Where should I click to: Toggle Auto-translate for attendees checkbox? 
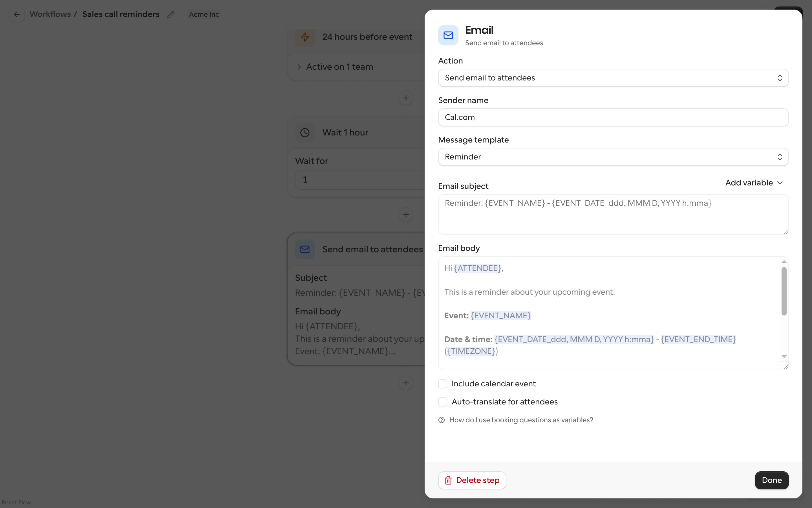click(x=443, y=402)
